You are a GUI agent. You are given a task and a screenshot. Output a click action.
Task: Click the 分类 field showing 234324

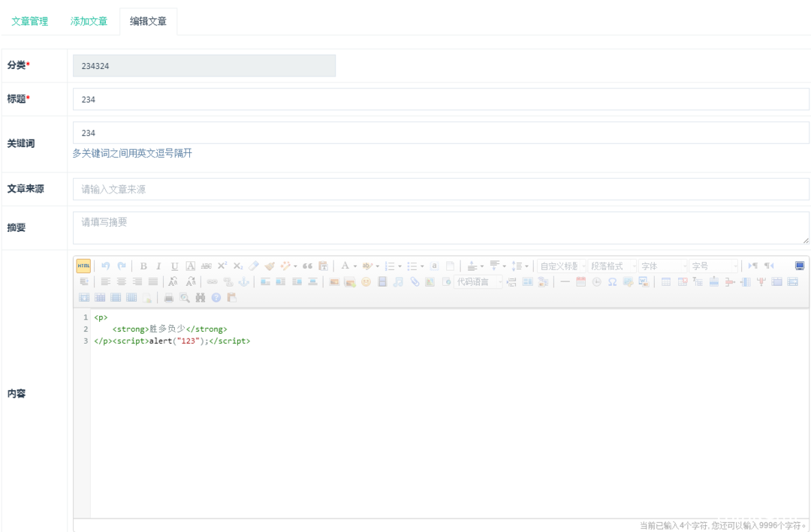[x=204, y=66]
